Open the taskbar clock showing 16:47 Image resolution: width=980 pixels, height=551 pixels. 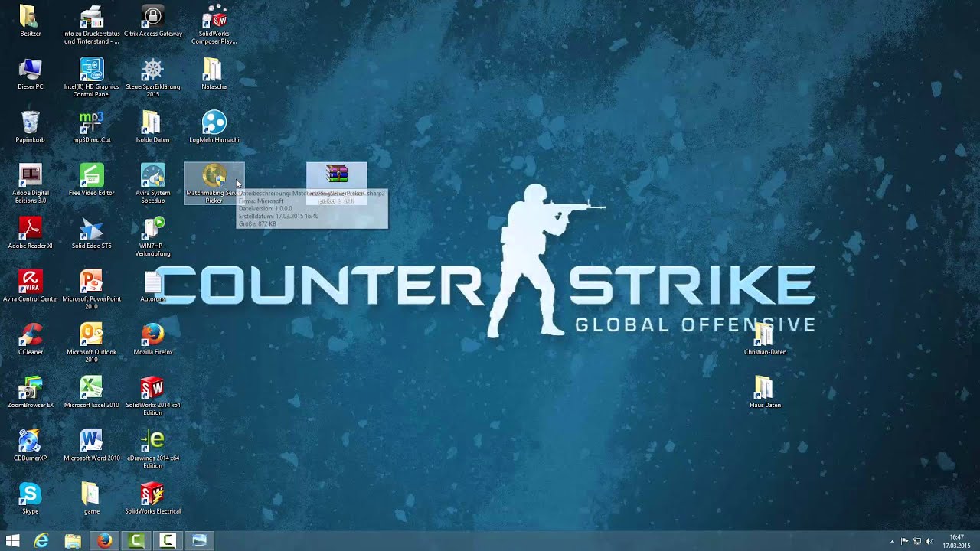coord(956,541)
